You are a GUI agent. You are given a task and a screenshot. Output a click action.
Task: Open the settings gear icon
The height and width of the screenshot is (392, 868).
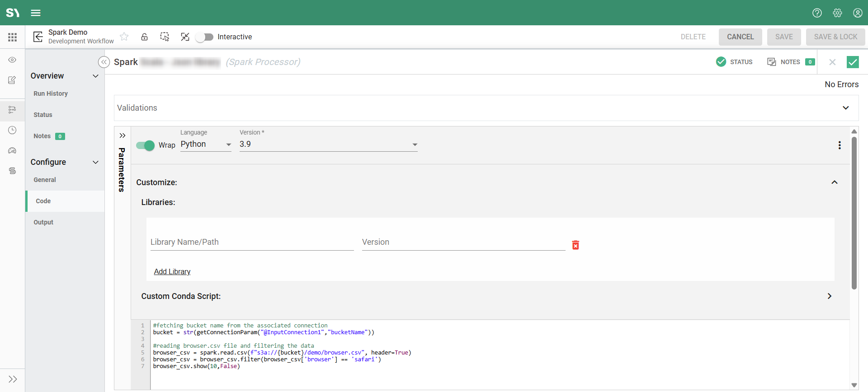pos(837,13)
